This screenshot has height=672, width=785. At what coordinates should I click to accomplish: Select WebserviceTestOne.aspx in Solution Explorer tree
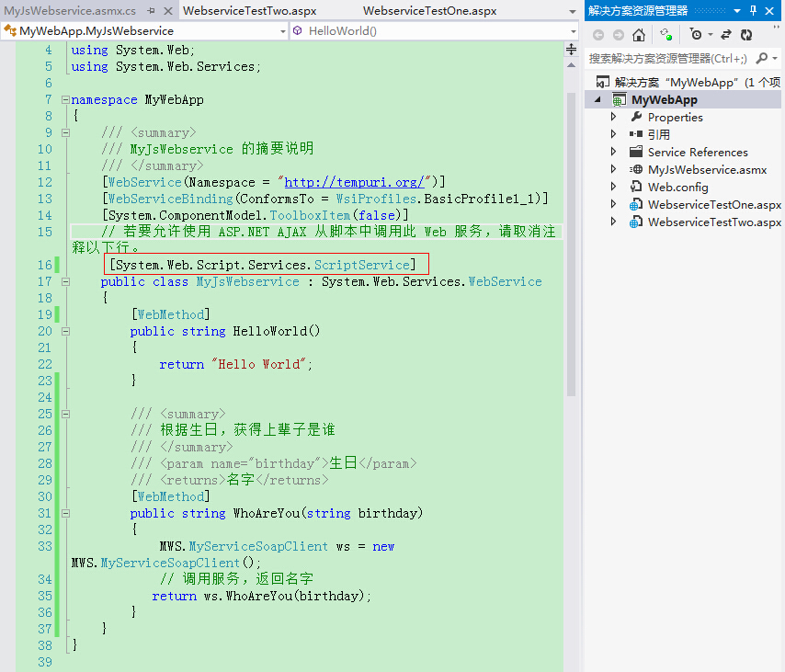pos(714,205)
